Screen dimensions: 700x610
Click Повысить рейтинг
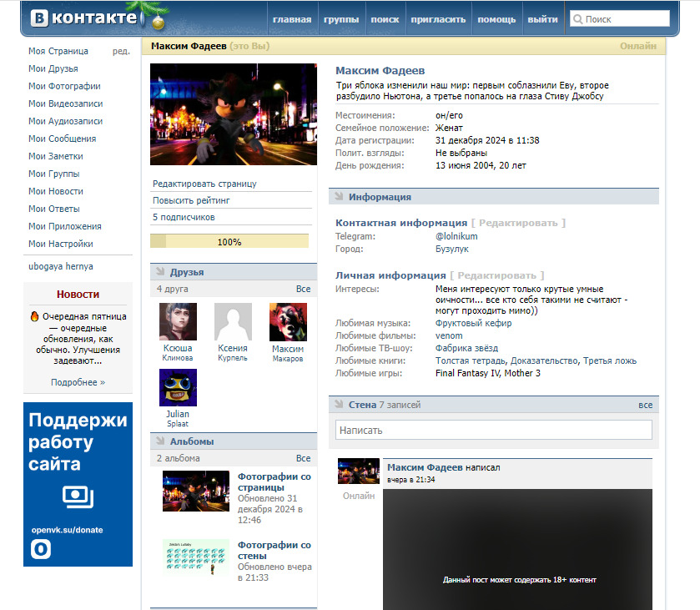191,200
